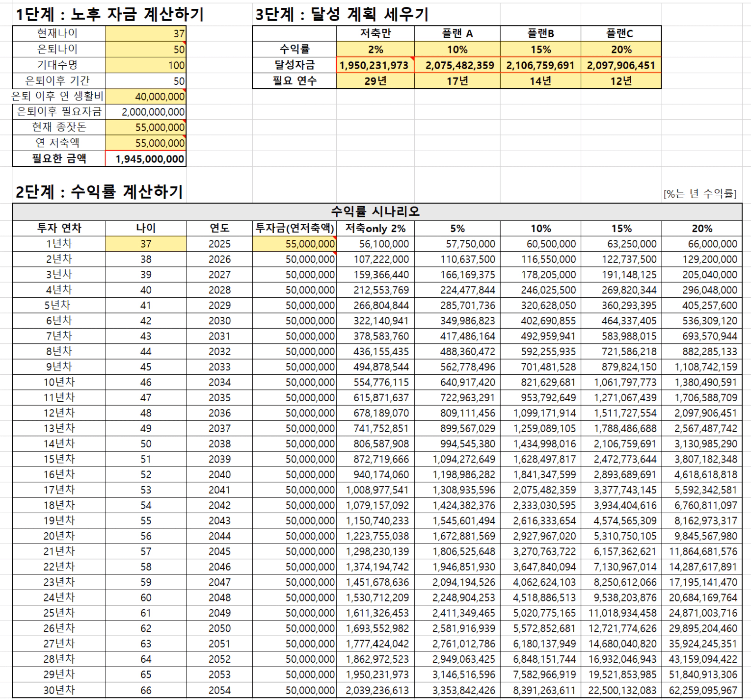
Task: Select the 현재 종잣돈 value cell
Action: click(146, 127)
